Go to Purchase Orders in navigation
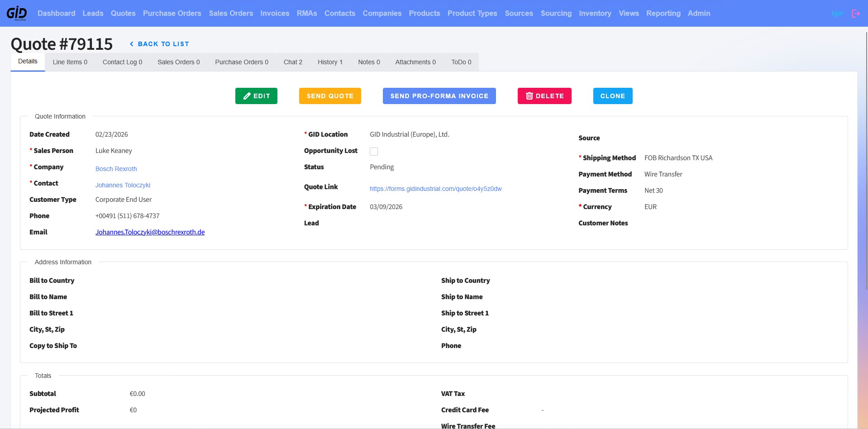 point(172,13)
